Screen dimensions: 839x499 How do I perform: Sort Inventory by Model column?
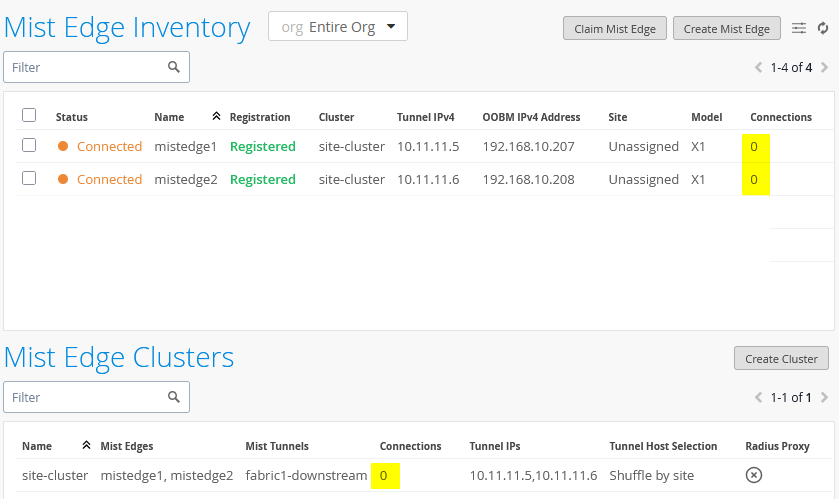coord(707,117)
